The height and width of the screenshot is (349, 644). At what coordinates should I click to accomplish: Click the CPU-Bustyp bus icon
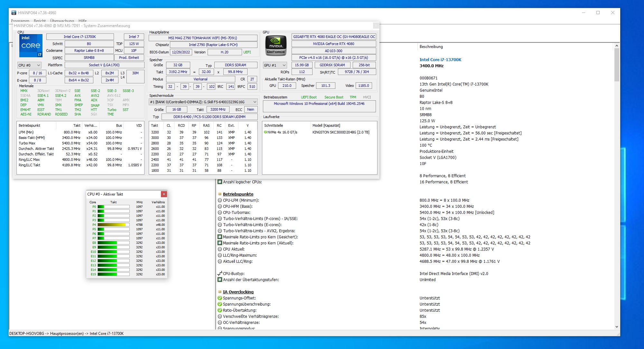[x=220, y=273]
